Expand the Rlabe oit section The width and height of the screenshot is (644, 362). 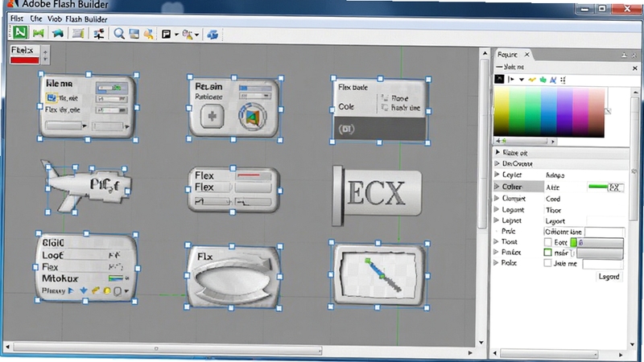click(x=497, y=152)
